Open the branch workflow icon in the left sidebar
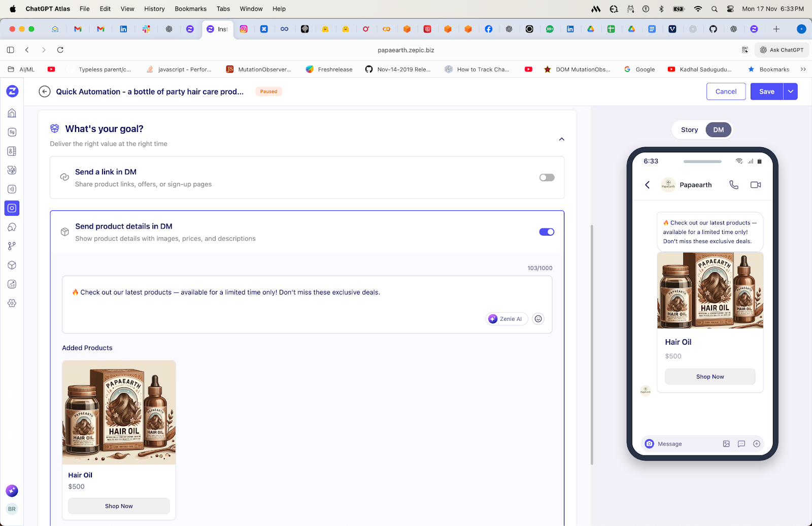Screen dimensions: 812x526 click(12, 246)
